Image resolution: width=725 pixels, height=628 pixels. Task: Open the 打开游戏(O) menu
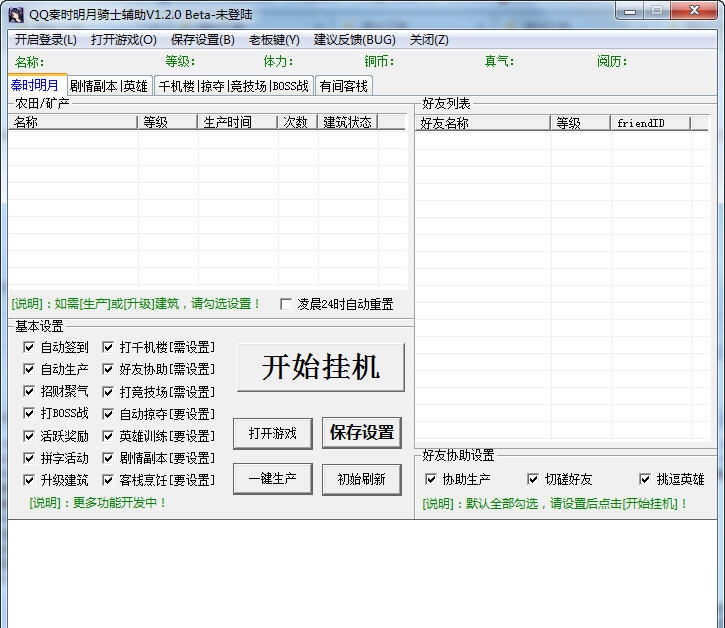click(x=123, y=40)
